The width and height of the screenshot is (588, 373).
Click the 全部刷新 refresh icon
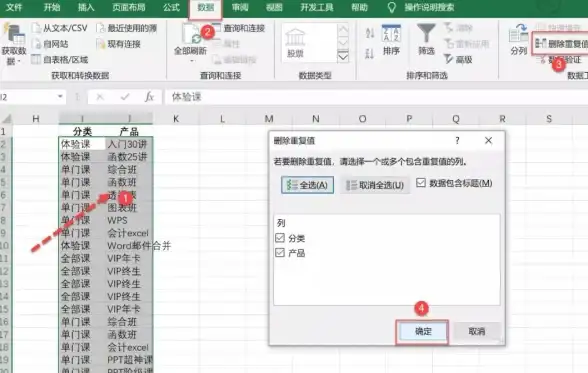click(191, 34)
